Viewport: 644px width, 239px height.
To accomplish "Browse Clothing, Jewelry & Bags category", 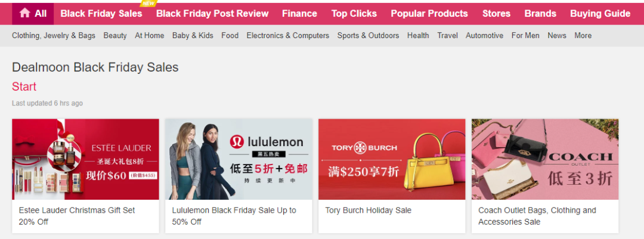I will tap(54, 36).
